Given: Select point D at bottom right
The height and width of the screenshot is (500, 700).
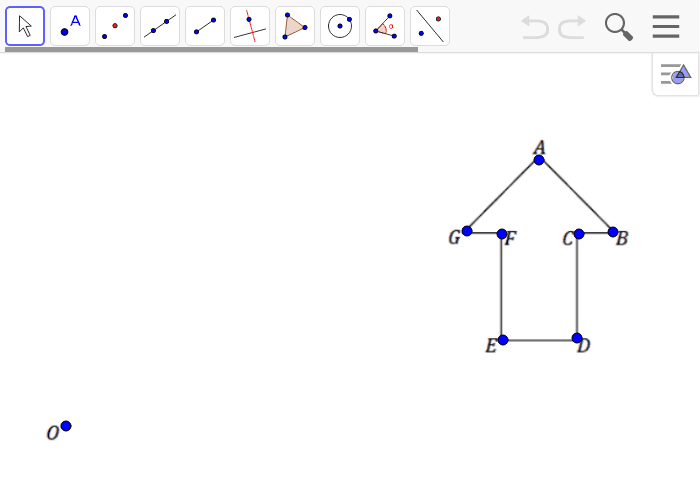Looking at the screenshot, I should [x=577, y=338].
